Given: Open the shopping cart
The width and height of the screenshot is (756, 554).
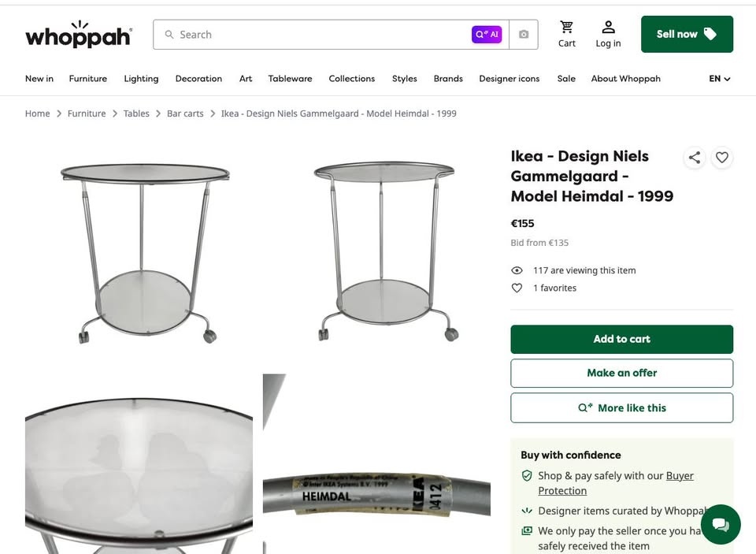Looking at the screenshot, I should coord(566,32).
